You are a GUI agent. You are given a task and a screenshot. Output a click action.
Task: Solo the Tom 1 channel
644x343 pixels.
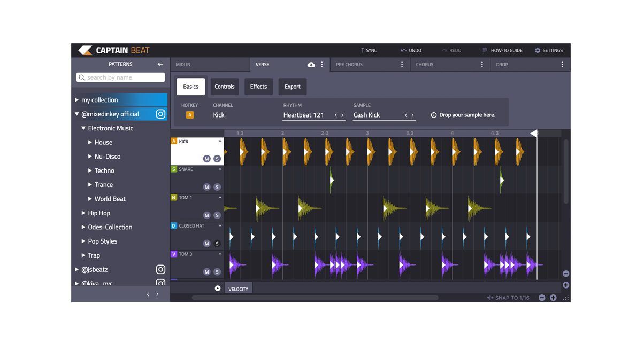tap(217, 215)
